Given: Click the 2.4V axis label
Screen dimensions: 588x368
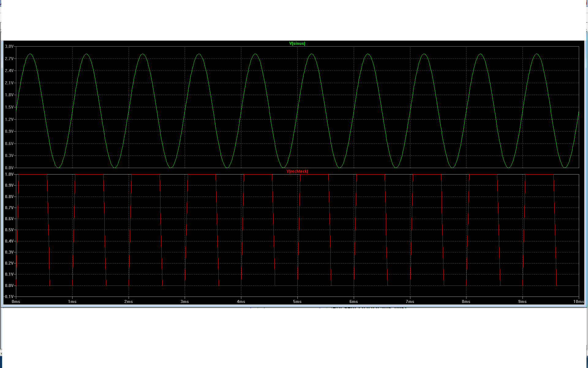Looking at the screenshot, I should tap(9, 71).
